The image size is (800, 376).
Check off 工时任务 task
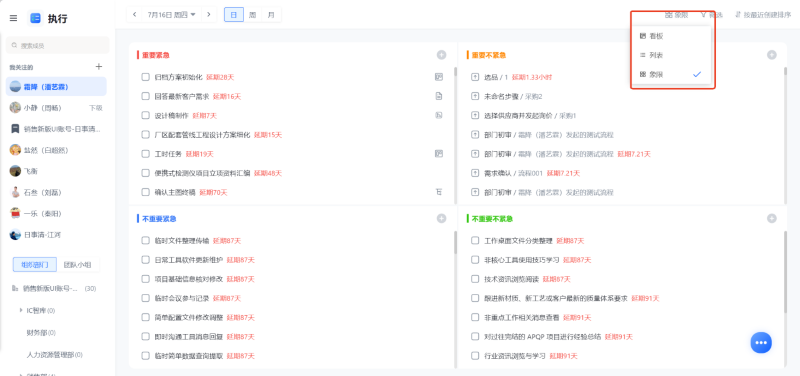tap(145, 154)
